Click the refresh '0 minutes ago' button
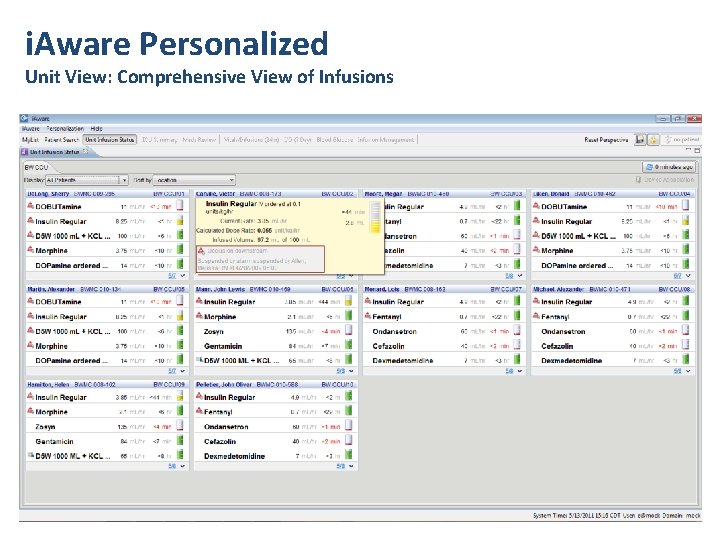 click(669, 167)
